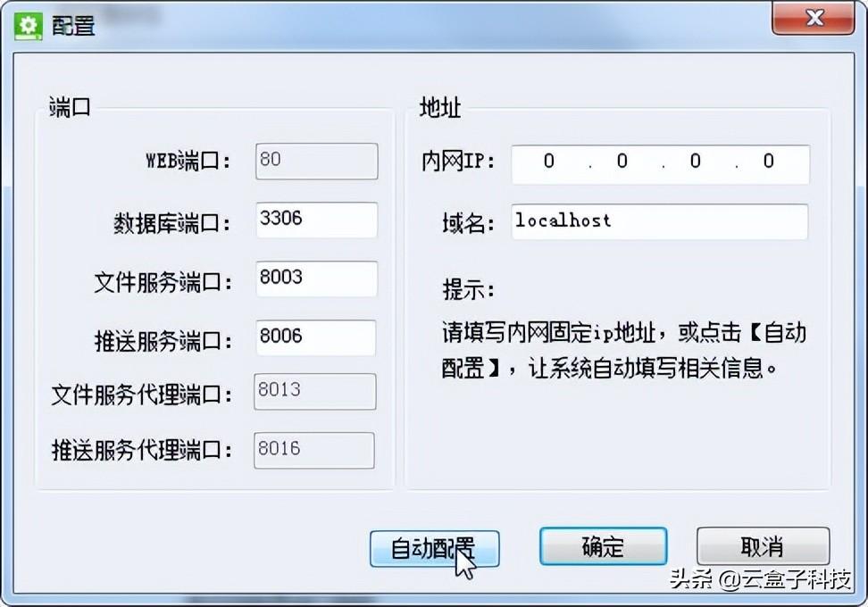The height and width of the screenshot is (607, 868).
Task: Click the first octet of 内网IP
Action: pyautogui.click(x=548, y=161)
